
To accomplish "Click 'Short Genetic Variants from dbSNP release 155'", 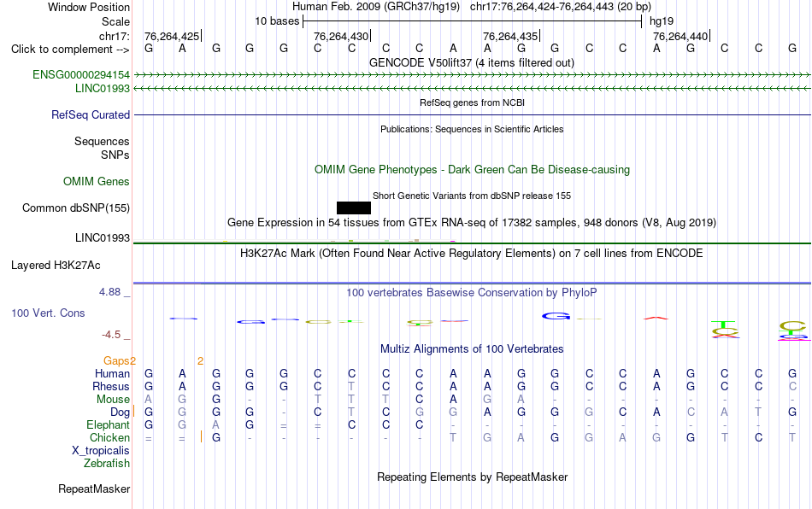I will (x=472, y=196).
